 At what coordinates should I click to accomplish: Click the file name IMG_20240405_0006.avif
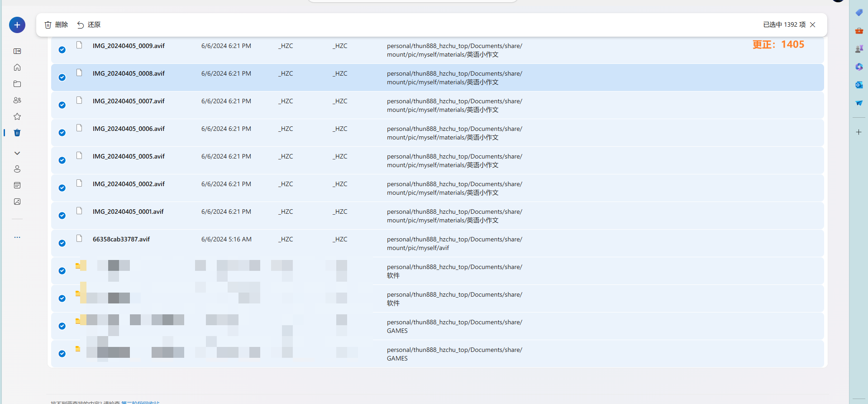coord(129,129)
